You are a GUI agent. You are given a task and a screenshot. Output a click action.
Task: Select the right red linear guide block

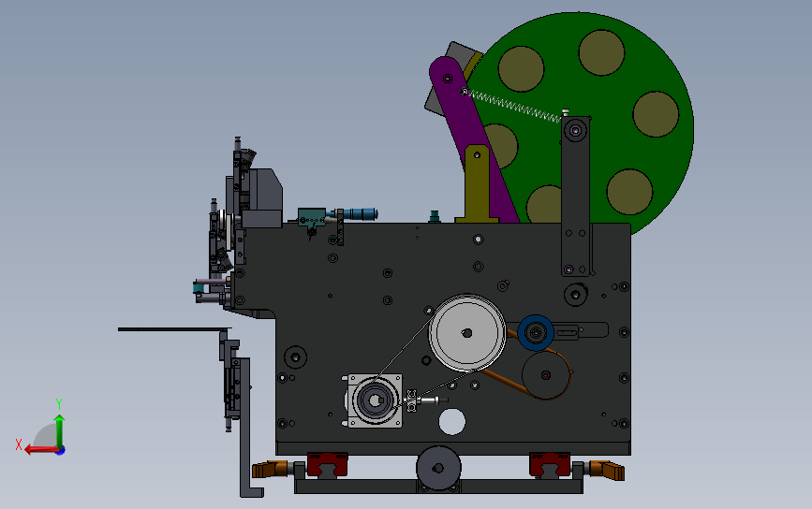click(550, 464)
